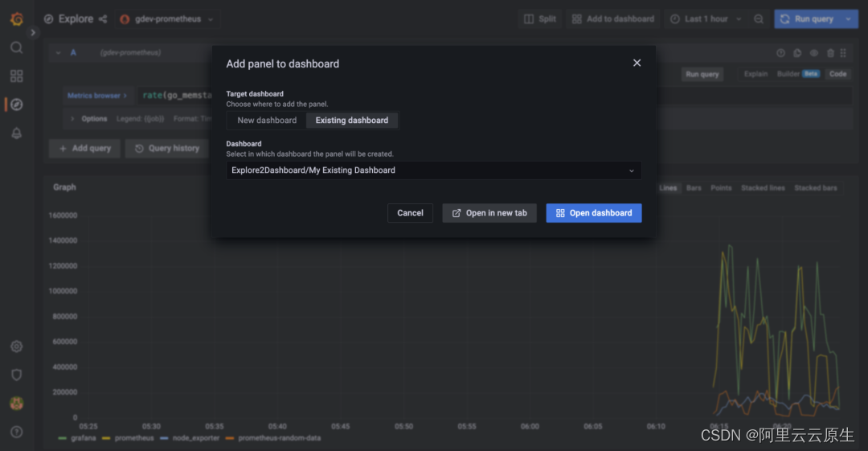Open the search icon in sidebar
The height and width of the screenshot is (451, 868).
pos(17,47)
